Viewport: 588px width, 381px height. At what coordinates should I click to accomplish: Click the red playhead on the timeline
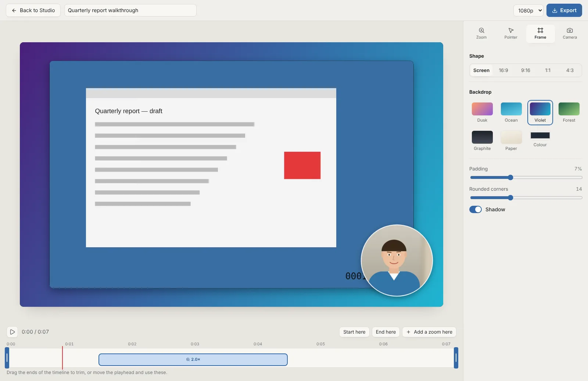pos(62,357)
